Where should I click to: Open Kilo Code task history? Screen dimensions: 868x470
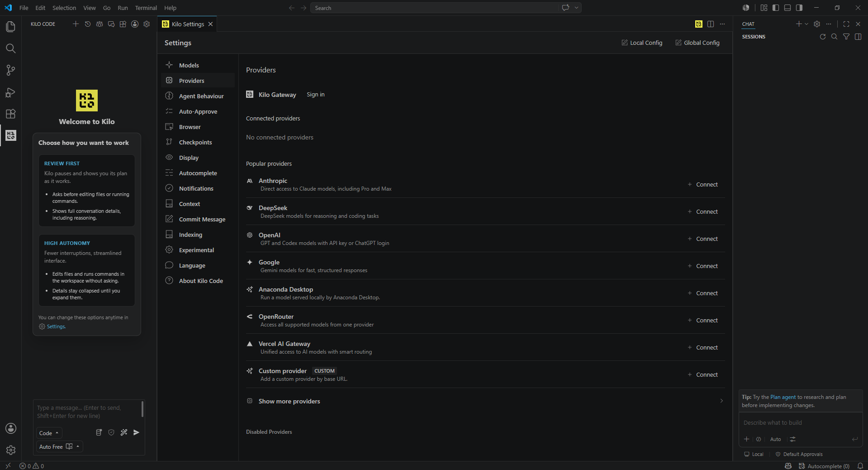coord(88,24)
